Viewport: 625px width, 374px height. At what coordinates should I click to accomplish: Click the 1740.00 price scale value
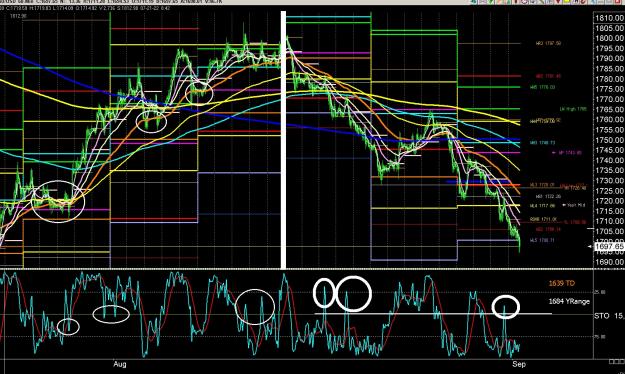609,160
